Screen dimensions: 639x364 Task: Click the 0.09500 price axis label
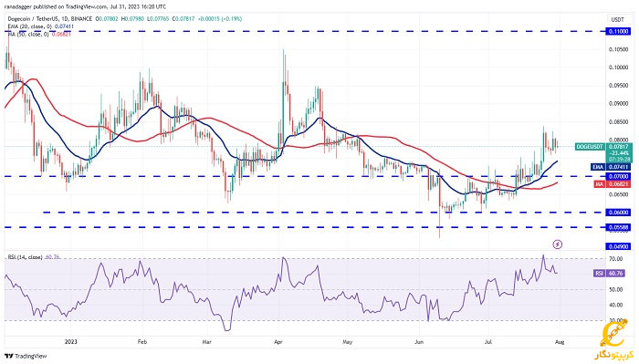[618, 86]
